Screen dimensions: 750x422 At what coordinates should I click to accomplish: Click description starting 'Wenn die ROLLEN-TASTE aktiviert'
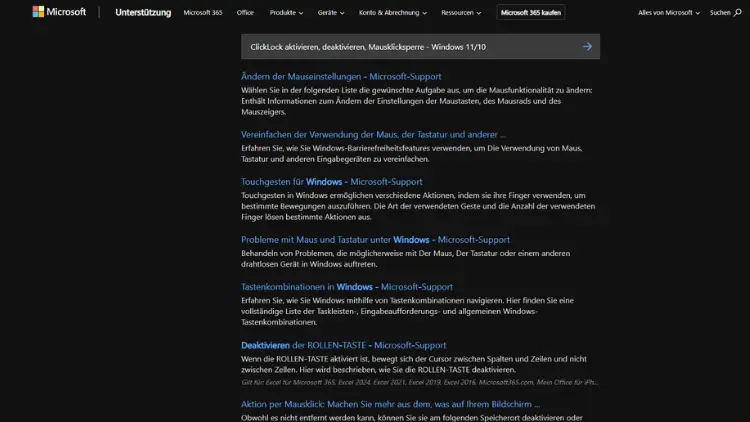click(414, 364)
